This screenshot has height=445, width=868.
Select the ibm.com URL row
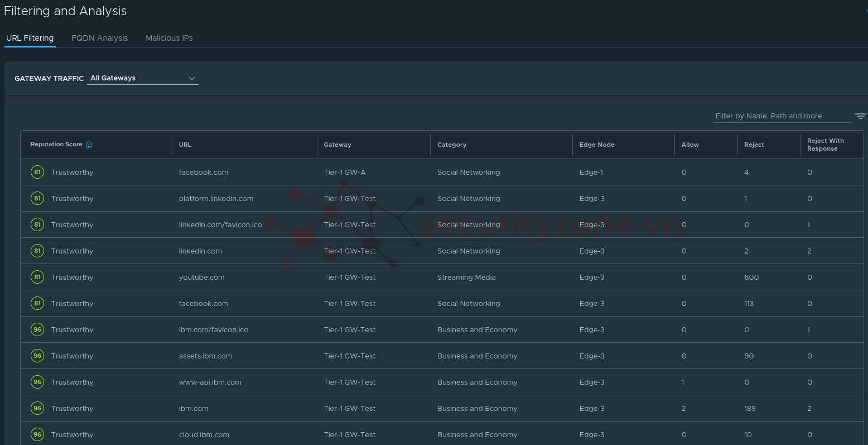194,408
